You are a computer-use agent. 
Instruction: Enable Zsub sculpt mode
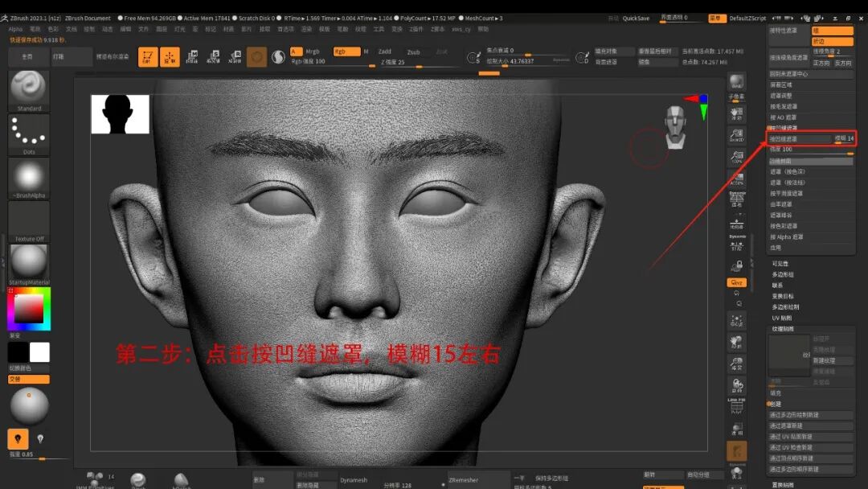[414, 52]
